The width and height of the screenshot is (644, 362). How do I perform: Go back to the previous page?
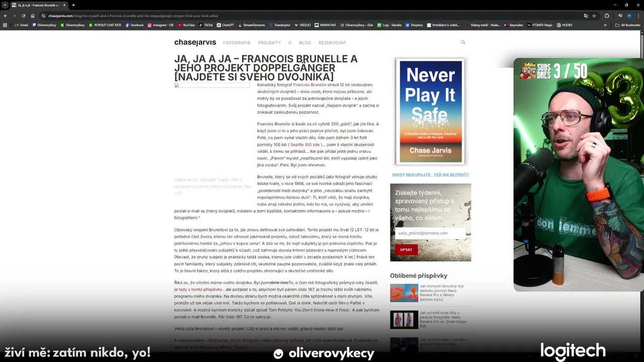6,16
